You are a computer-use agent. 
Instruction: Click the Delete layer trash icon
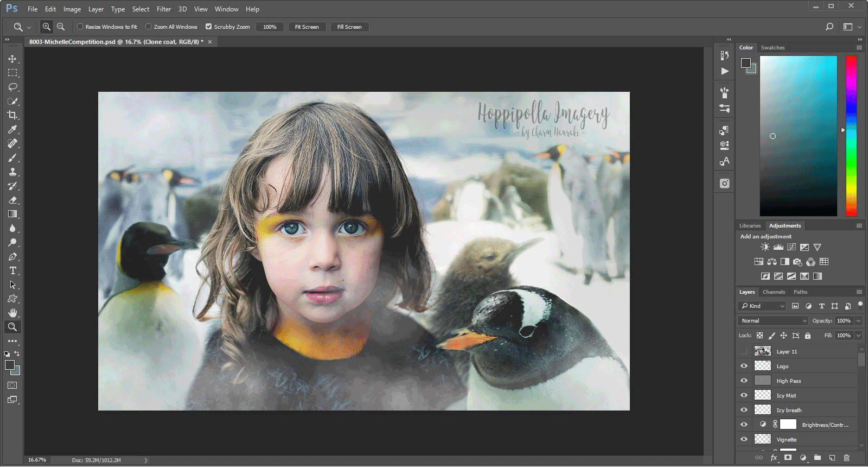pos(846,458)
